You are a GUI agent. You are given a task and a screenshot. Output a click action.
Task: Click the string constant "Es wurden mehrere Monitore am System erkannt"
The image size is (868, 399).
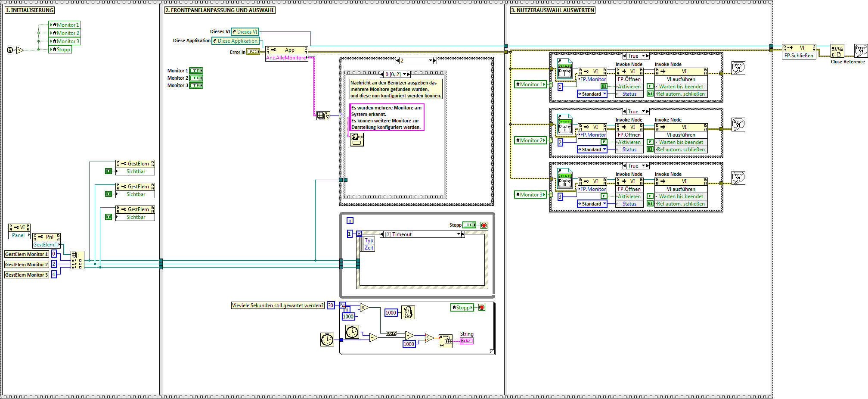[x=387, y=117]
